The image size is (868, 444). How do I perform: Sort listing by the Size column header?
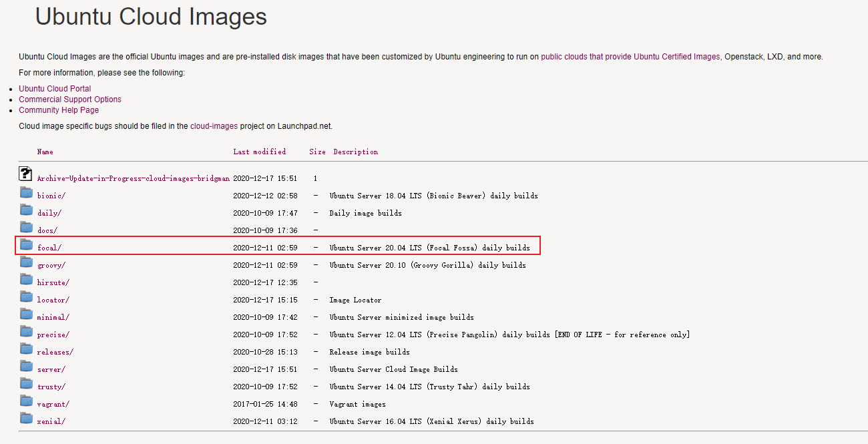[318, 152]
